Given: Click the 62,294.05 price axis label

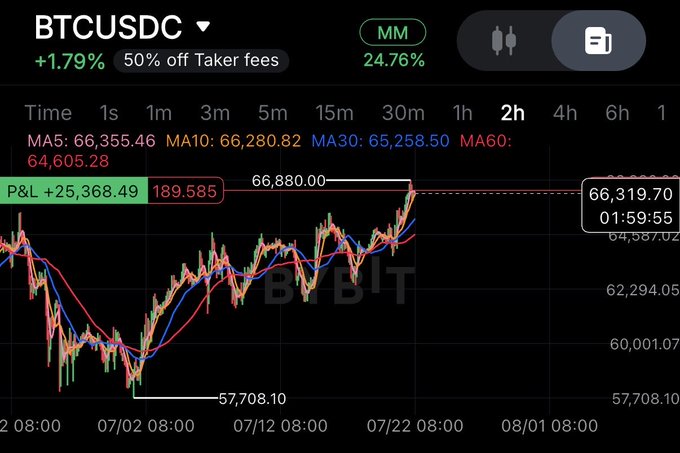Looking at the screenshot, I should pyautogui.click(x=643, y=290).
